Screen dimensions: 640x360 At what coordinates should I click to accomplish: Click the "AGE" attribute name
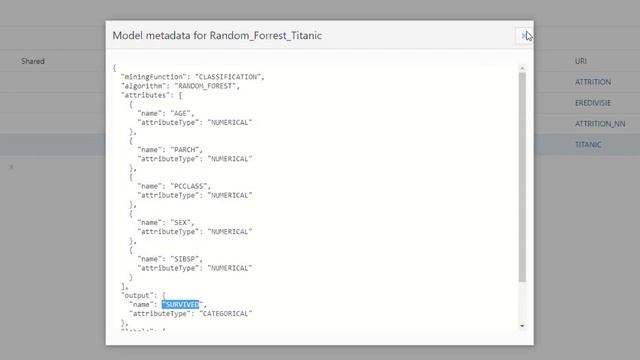tap(180, 113)
